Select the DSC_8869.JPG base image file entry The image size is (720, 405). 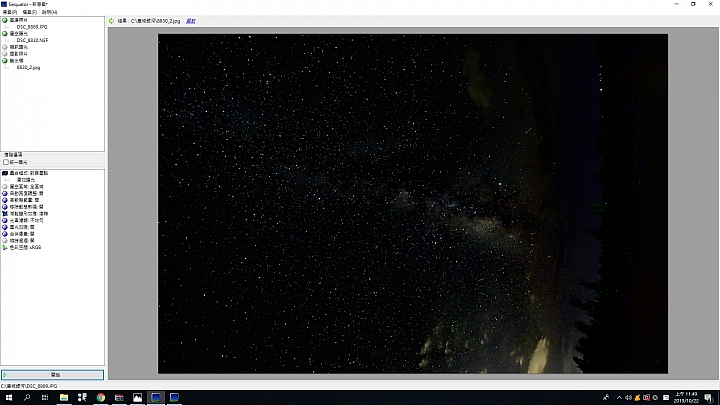32,27
